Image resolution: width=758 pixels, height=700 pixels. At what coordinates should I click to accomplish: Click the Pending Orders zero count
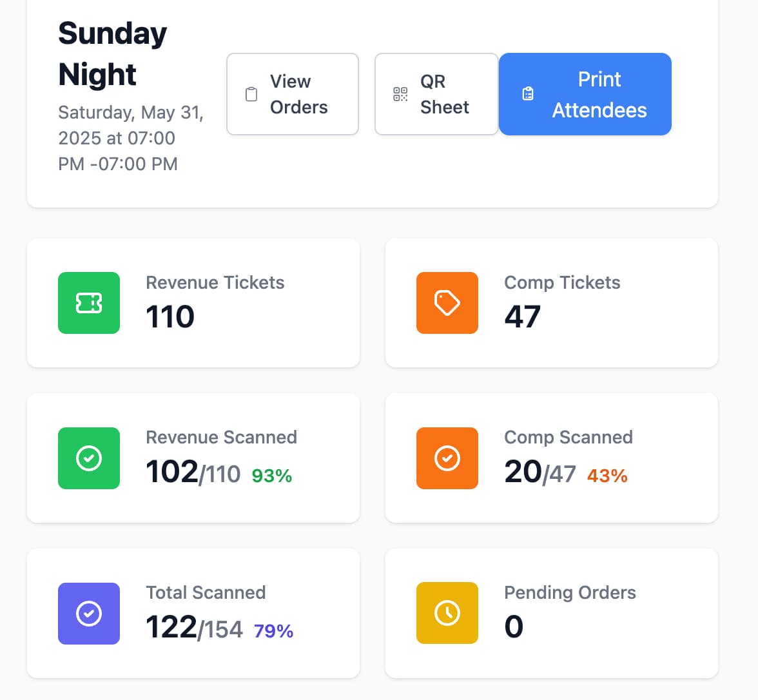point(513,627)
